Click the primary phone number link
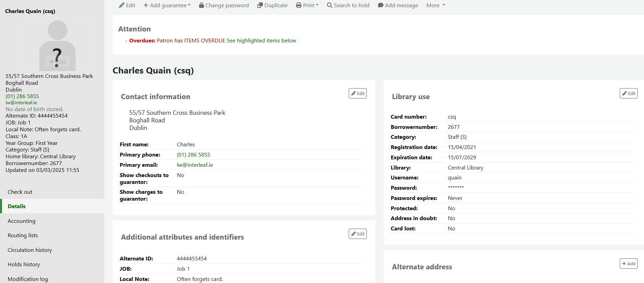The height and width of the screenshot is (283, 644). [193, 155]
